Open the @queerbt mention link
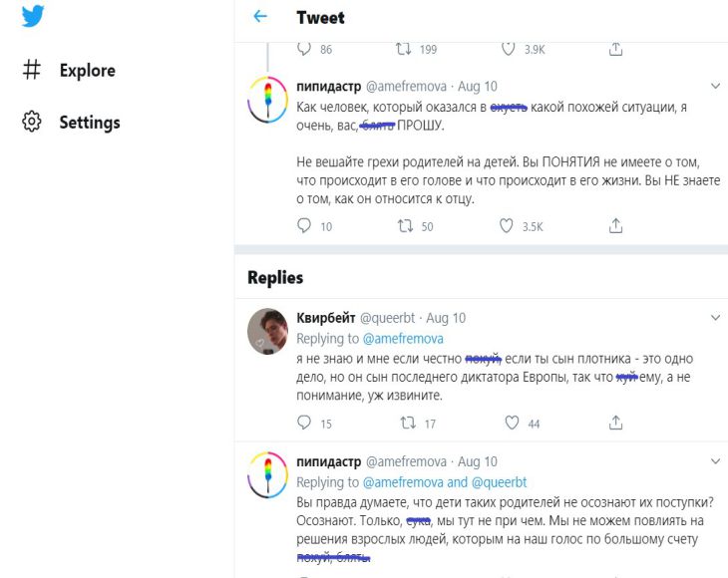728x578 pixels. (x=493, y=482)
